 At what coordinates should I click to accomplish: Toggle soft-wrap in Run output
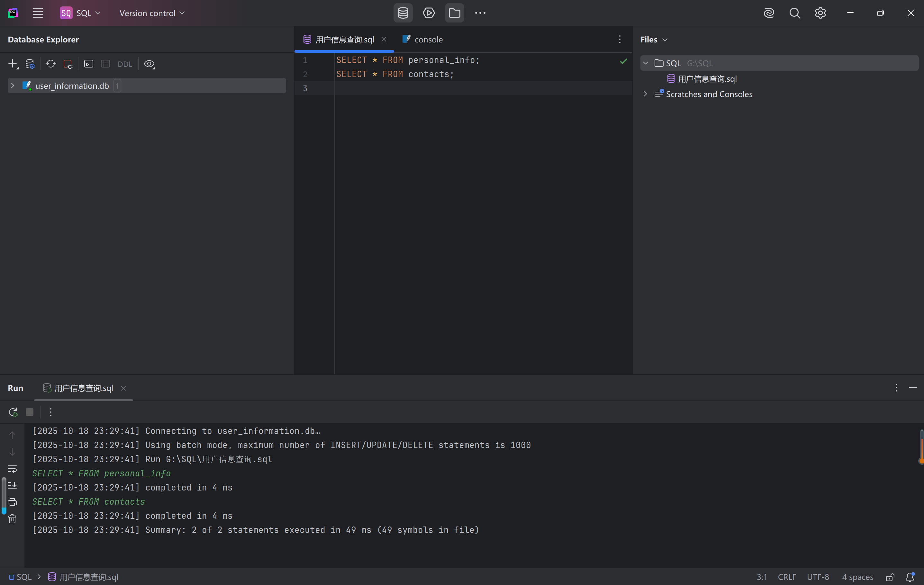pyautogui.click(x=12, y=469)
